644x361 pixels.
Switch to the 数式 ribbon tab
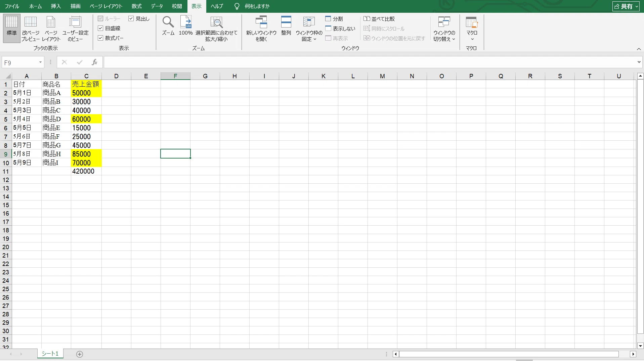click(136, 6)
